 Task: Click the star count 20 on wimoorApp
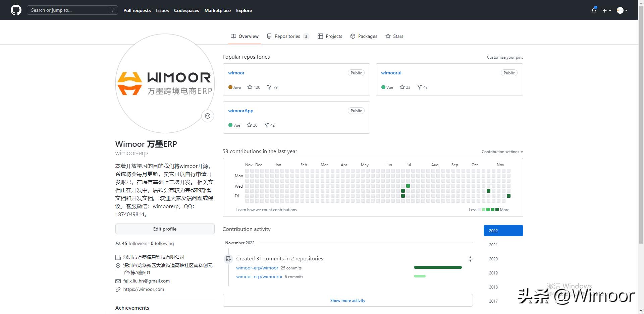[x=252, y=125]
